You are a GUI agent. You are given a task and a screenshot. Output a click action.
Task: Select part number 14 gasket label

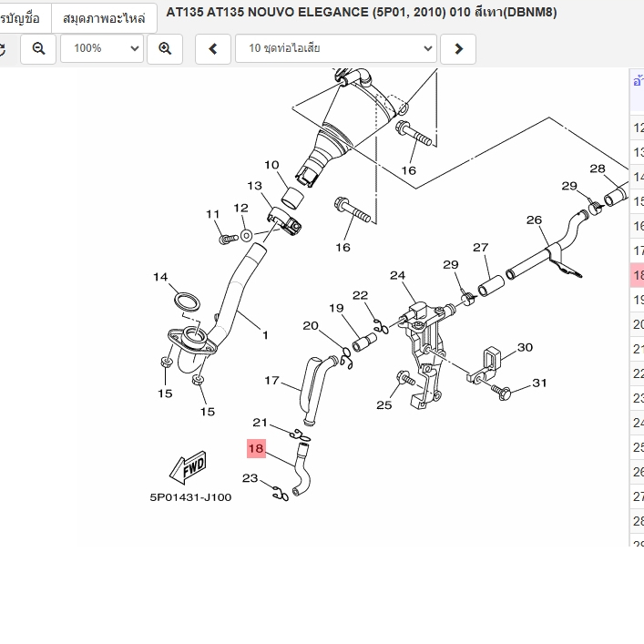[160, 277]
